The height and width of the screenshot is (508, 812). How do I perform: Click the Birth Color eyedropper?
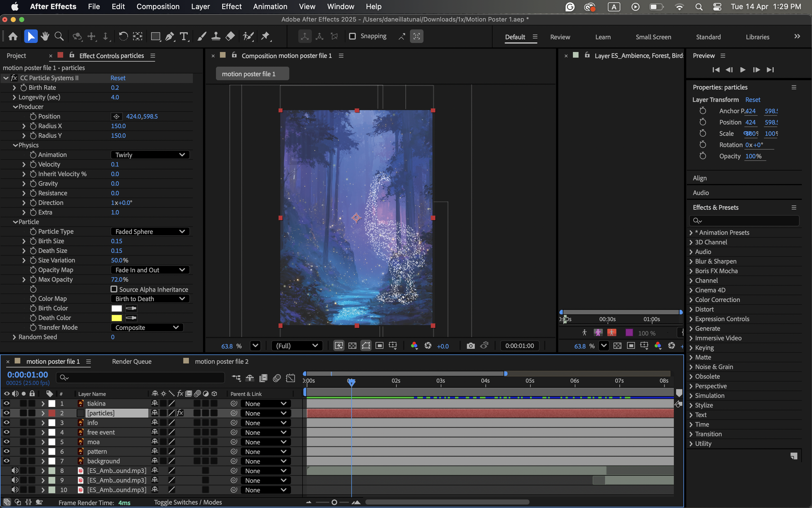coord(131,308)
